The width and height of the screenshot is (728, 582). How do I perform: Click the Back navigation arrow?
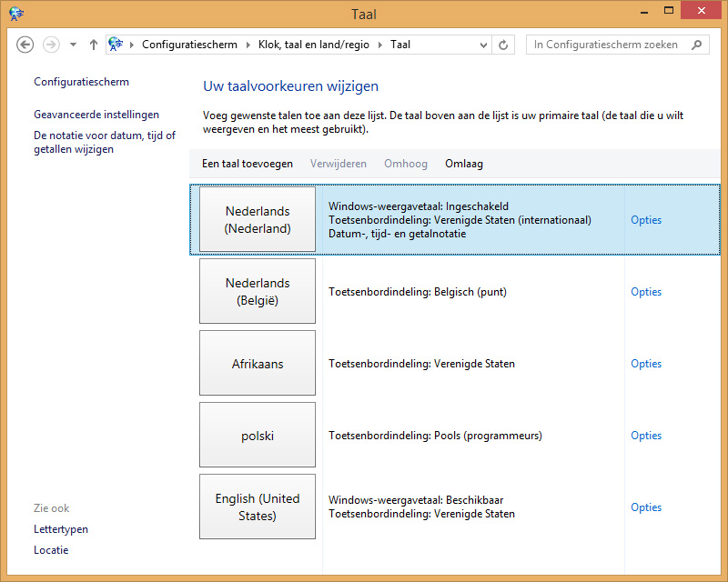(x=25, y=45)
